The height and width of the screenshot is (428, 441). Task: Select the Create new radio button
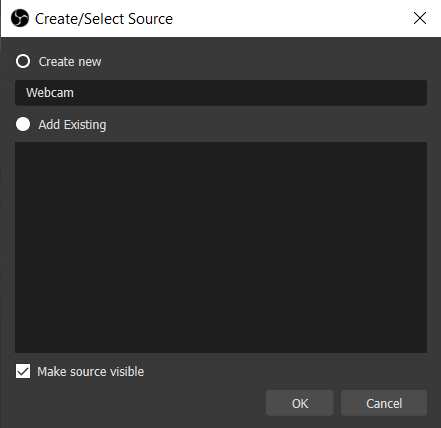pos(23,61)
